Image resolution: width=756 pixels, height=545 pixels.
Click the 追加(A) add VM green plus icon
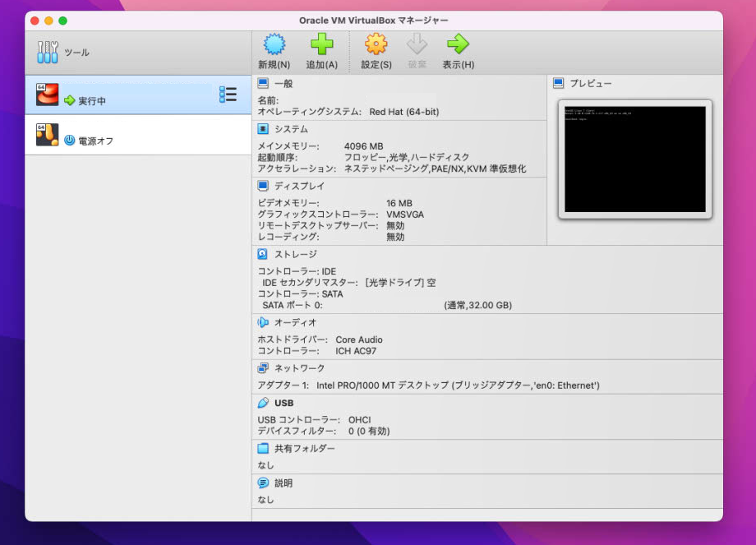(321, 44)
